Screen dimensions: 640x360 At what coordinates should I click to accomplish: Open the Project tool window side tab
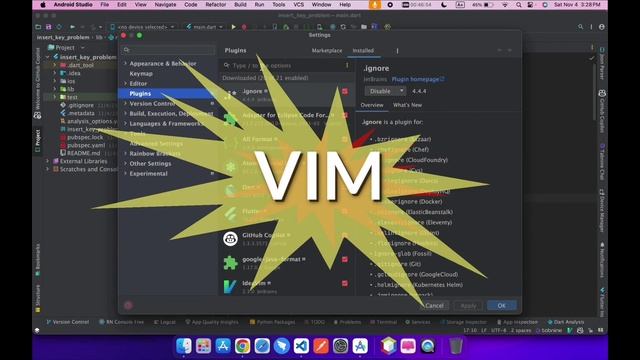tap(38, 140)
